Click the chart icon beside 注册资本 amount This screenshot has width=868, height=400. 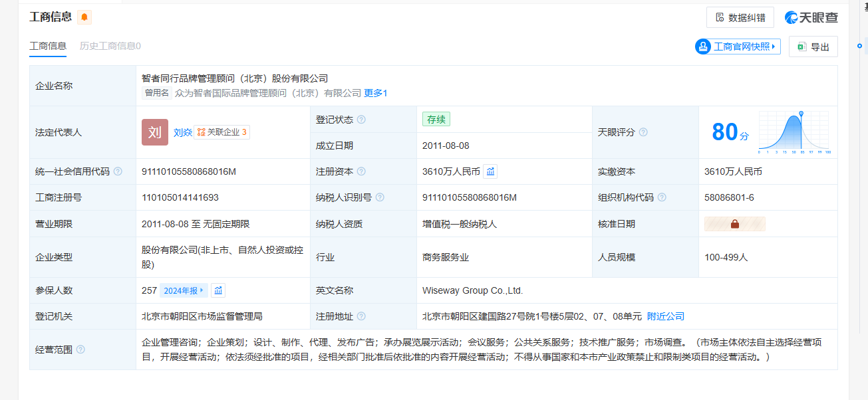click(490, 171)
